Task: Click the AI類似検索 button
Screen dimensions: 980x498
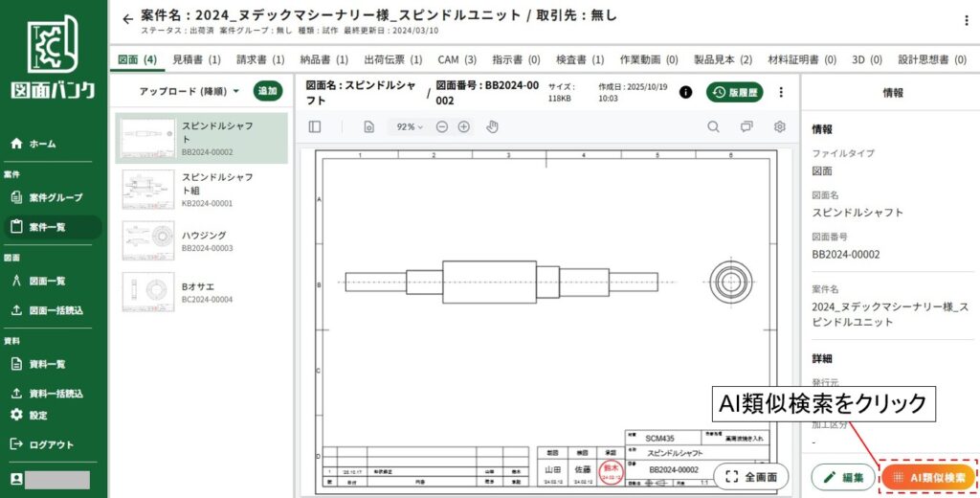Action: [x=928, y=477]
